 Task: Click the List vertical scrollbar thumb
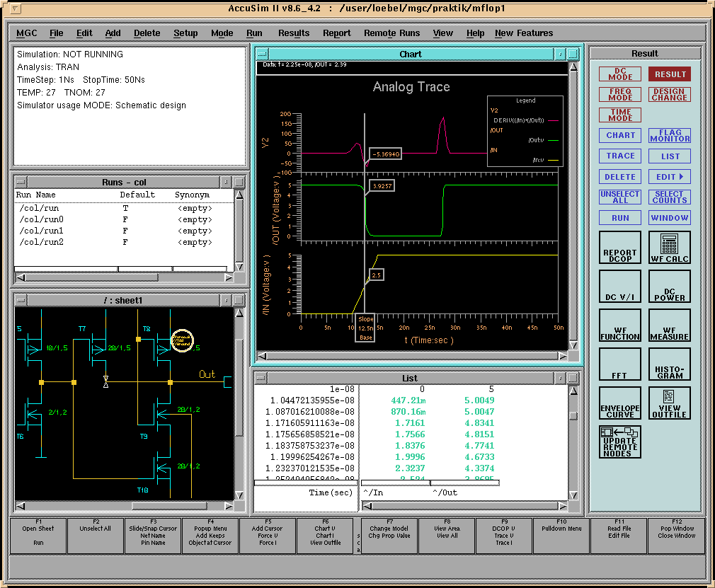coord(573,415)
